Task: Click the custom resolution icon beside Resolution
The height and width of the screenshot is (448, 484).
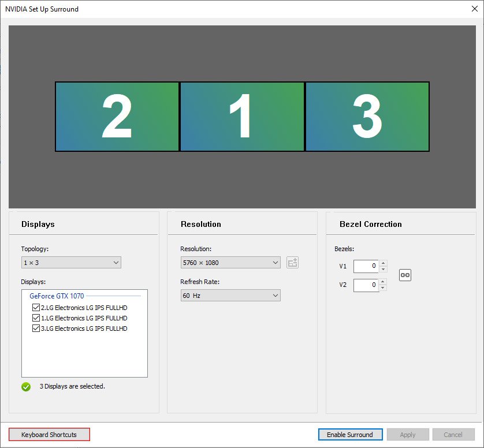Action: [293, 263]
